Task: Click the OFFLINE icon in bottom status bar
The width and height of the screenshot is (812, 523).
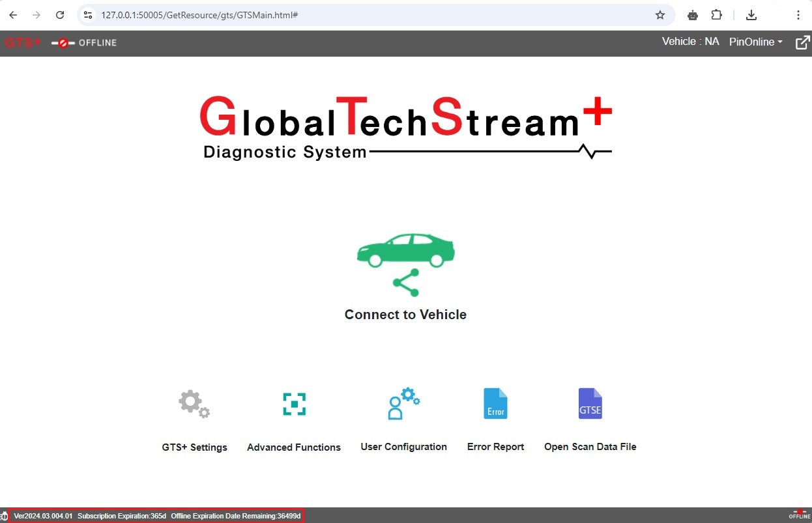Action: [800, 515]
